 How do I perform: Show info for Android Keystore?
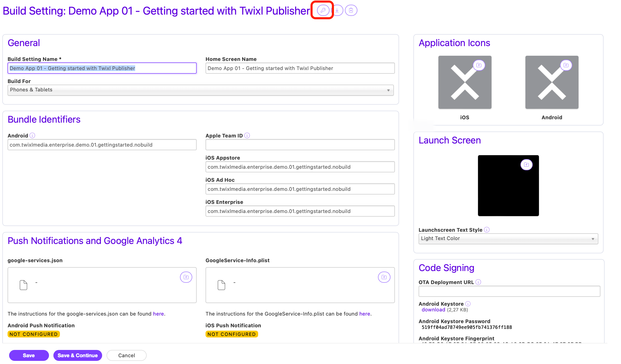tap(468, 304)
